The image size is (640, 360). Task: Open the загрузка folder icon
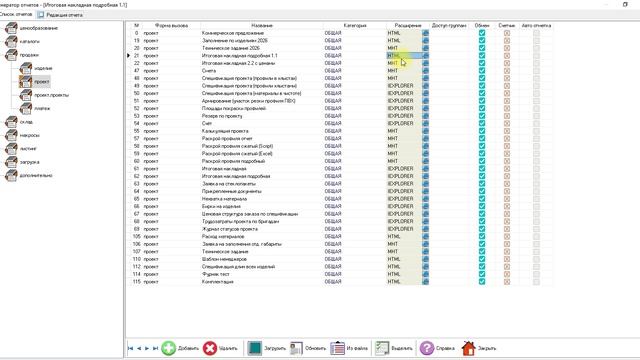coord(11,162)
